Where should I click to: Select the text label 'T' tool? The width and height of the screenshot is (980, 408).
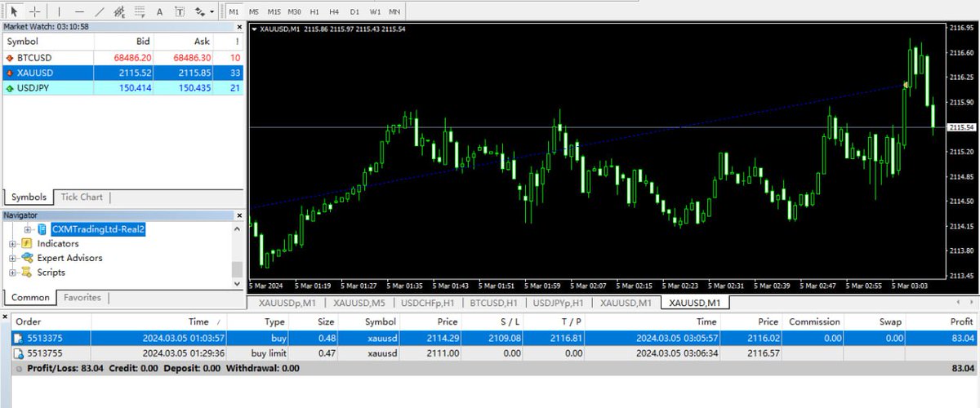[179, 11]
